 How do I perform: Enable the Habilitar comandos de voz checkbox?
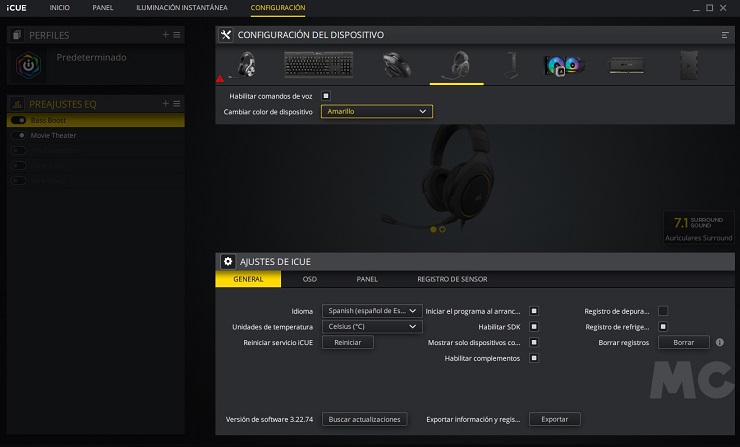tap(326, 95)
